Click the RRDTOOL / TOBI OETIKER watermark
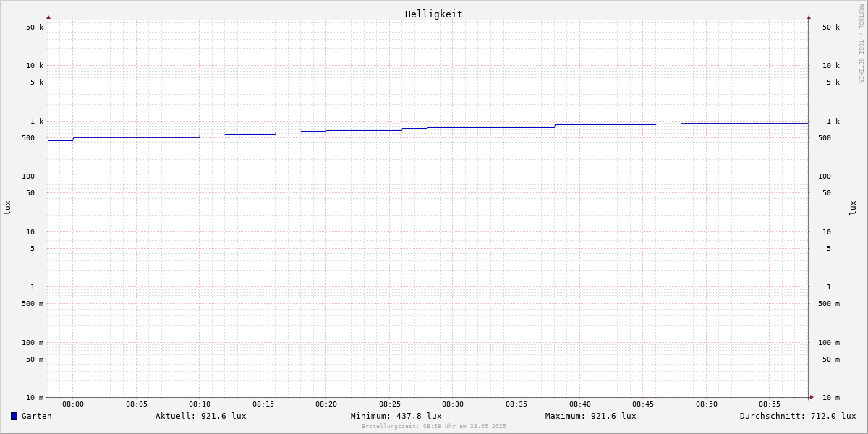868x434 pixels. 861,43
